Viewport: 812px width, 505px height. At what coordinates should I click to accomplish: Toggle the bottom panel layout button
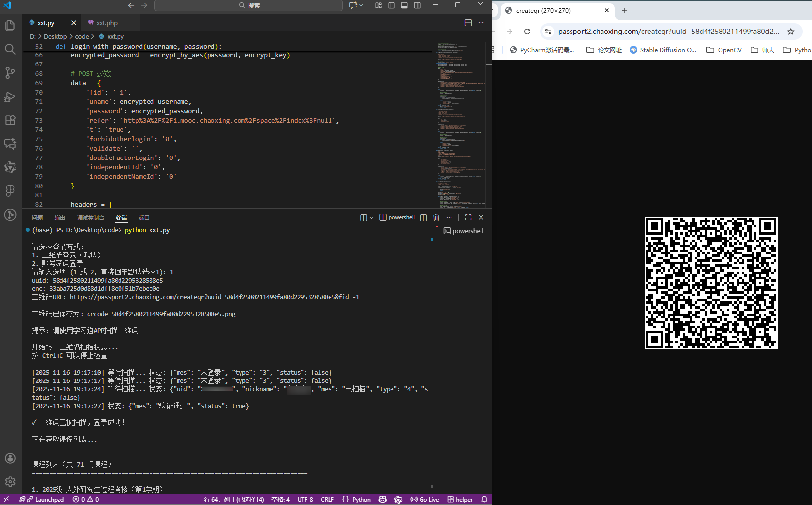(x=404, y=5)
